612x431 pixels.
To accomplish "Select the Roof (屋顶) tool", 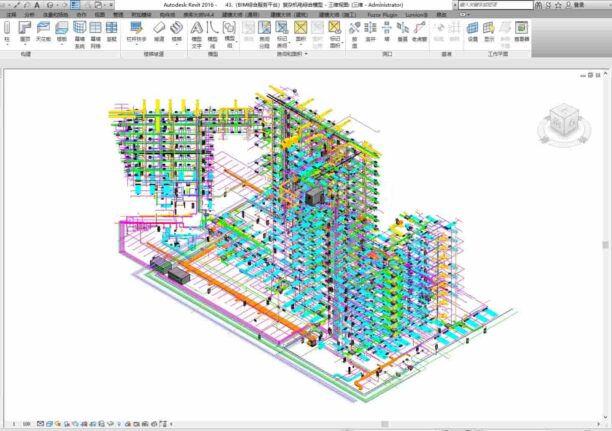I will click(x=25, y=31).
